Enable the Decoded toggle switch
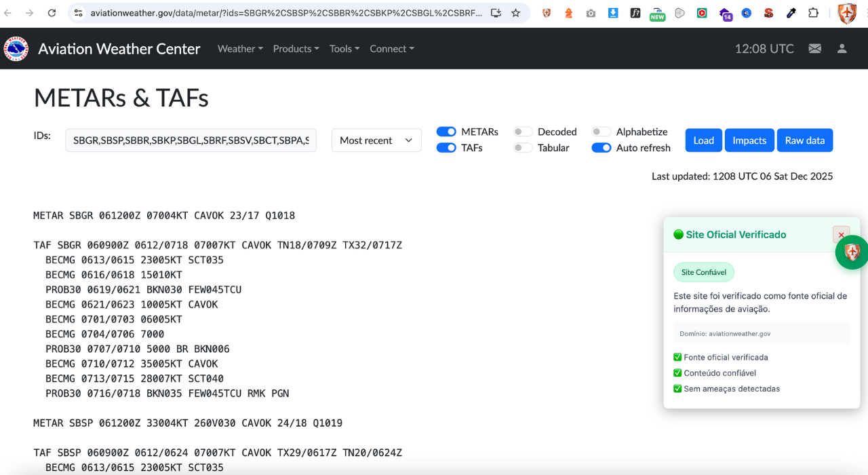 point(523,132)
